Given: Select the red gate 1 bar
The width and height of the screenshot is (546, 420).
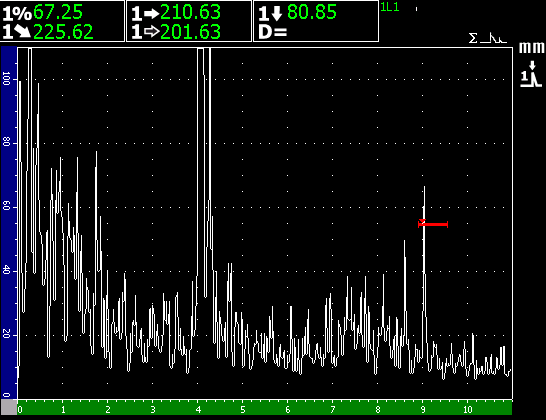Looking at the screenshot, I should 433,224.
